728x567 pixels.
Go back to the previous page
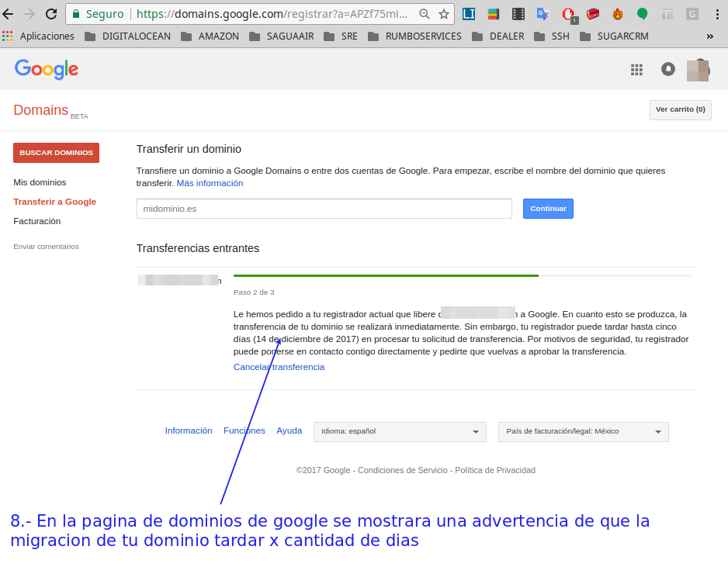click(x=8, y=14)
